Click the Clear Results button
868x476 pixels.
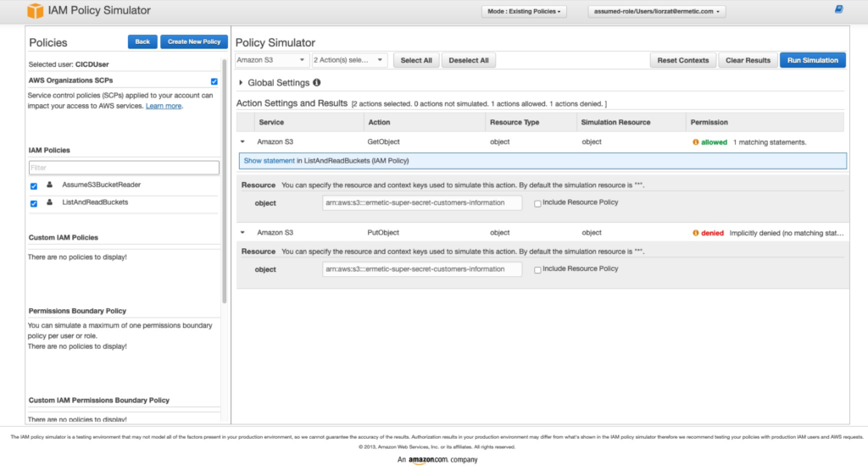748,60
